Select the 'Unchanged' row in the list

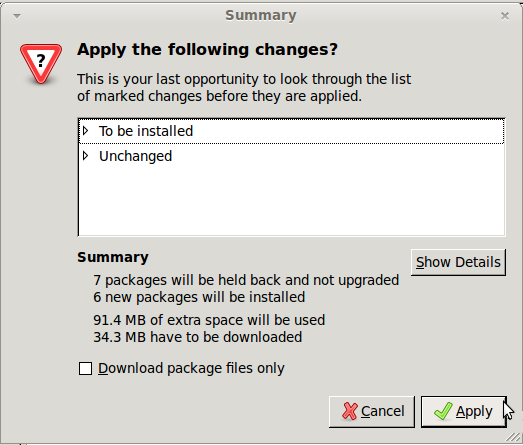[x=291, y=156]
